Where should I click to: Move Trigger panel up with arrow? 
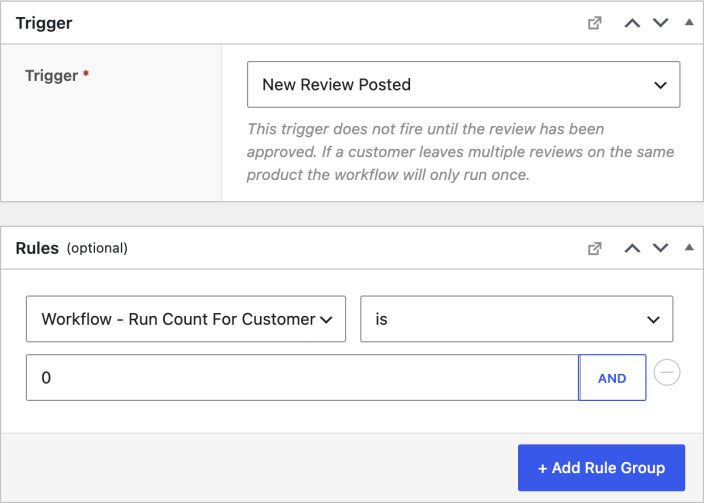pyautogui.click(x=632, y=23)
